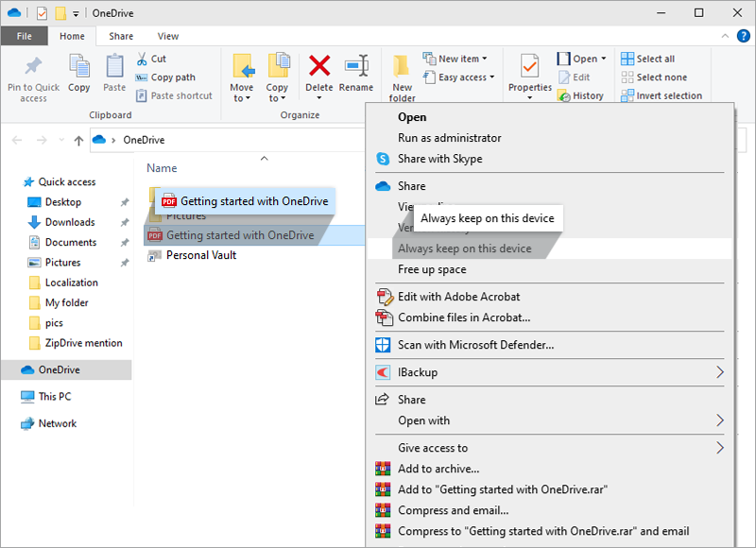Click Invert selection in the ribbon
Viewport: 756px width, 548px height.
click(x=661, y=95)
